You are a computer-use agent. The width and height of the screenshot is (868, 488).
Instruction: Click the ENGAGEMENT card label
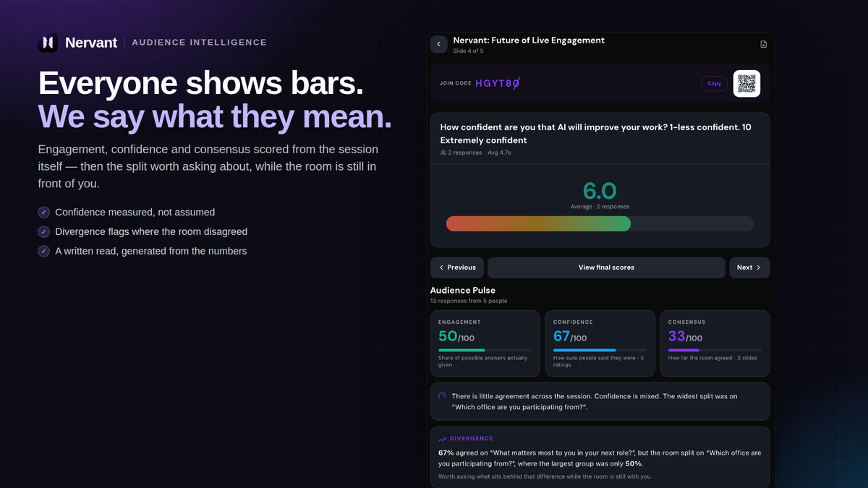459,322
